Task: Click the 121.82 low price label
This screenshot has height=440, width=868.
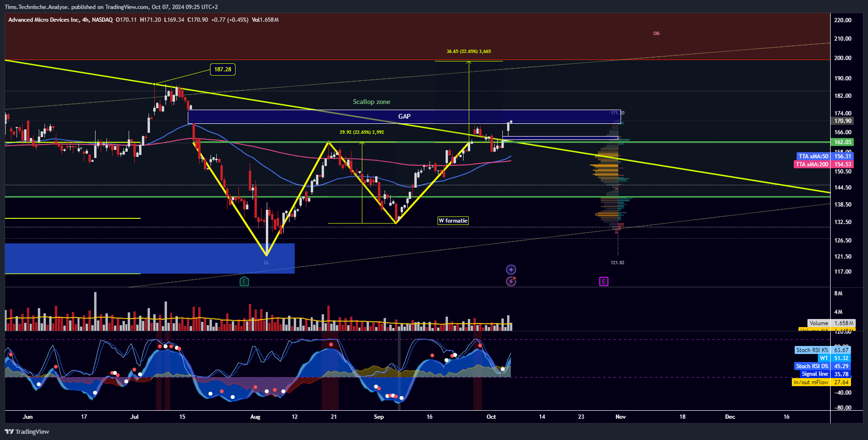Action: [617, 262]
